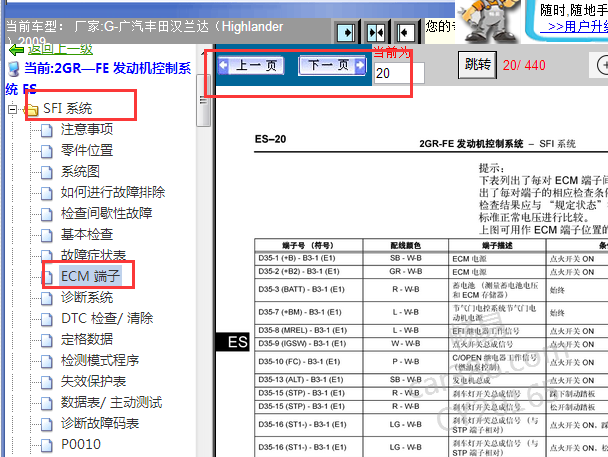Screen dimensions: 608x457
Task: Click the GR - W-B wiring color cell
Action: point(406,271)
